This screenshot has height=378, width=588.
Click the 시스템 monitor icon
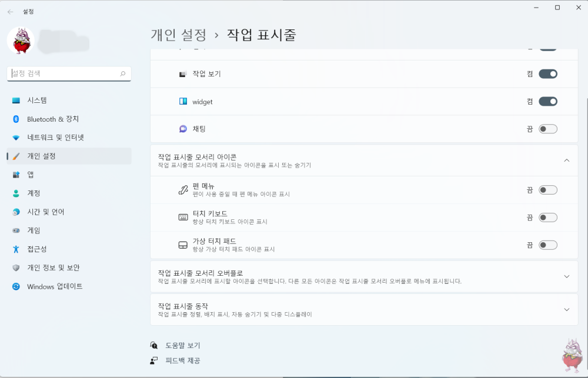pos(16,101)
